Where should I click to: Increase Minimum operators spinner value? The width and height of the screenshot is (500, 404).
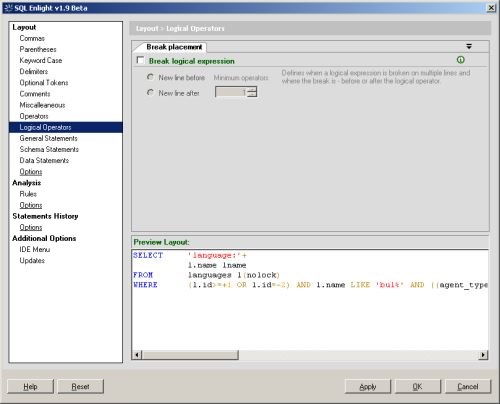[253, 89]
